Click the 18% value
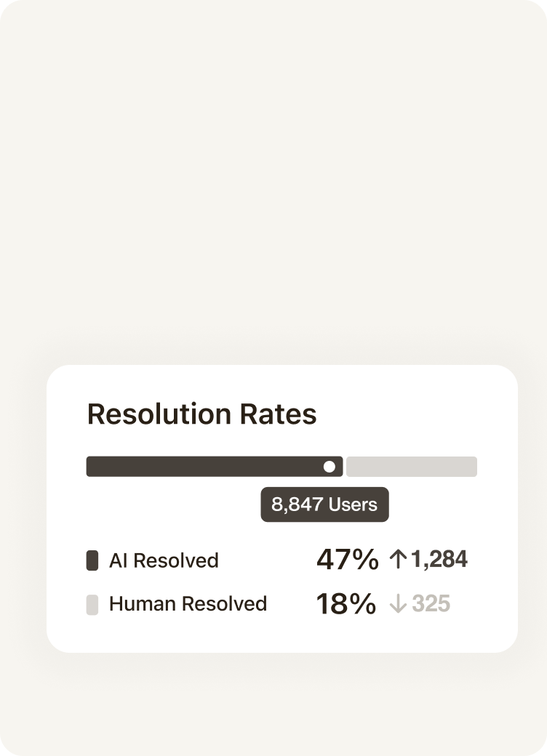This screenshot has height=756, width=547. (346, 603)
